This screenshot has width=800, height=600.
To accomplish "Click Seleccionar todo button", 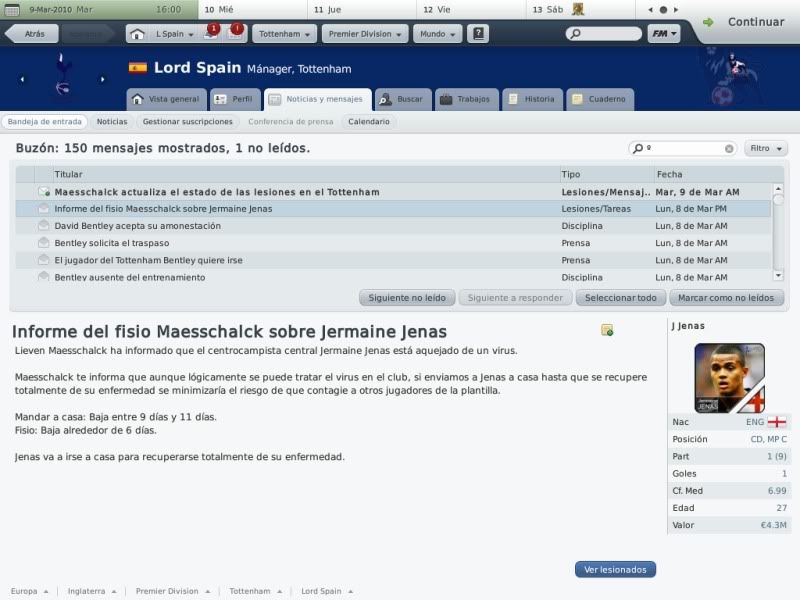I will 620,298.
